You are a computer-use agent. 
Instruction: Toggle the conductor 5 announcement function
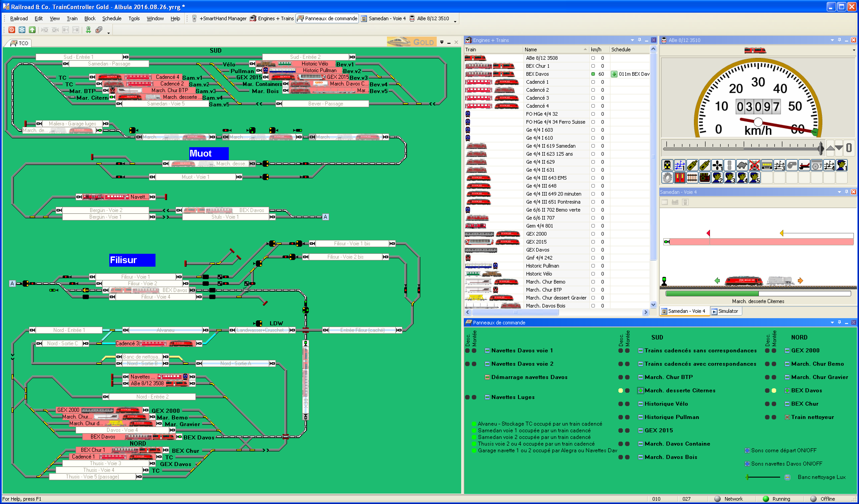coord(754,178)
